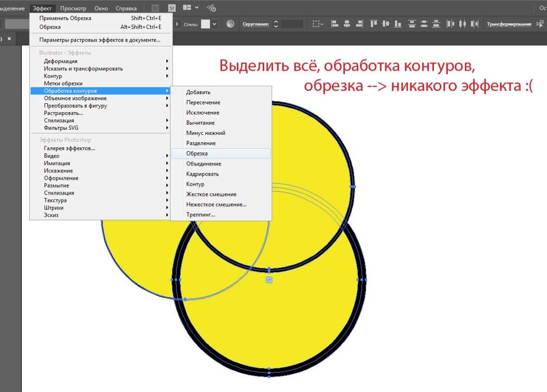The width and height of the screenshot is (547, 392).
Task: Select Обрезка in pathfinder submenu
Action: pyautogui.click(x=221, y=153)
